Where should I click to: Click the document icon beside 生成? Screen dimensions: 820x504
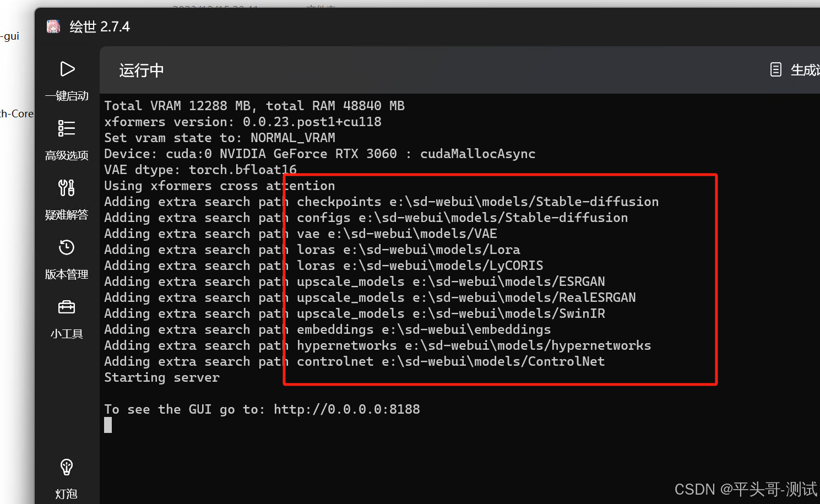[x=775, y=70]
